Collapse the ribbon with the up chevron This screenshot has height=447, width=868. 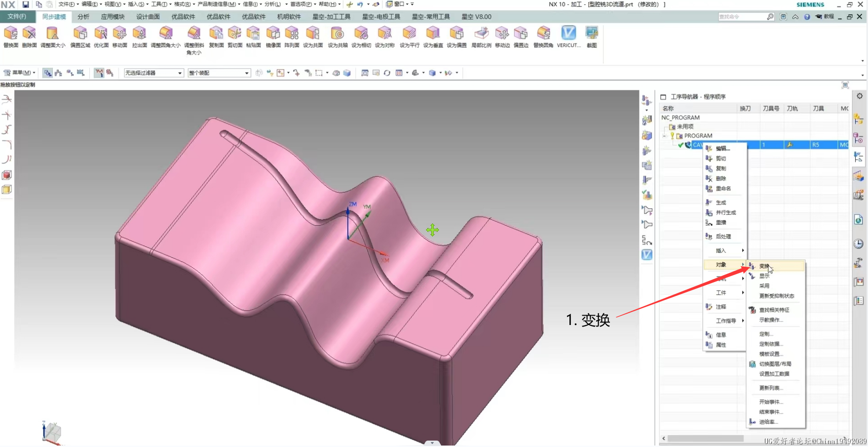pos(795,17)
